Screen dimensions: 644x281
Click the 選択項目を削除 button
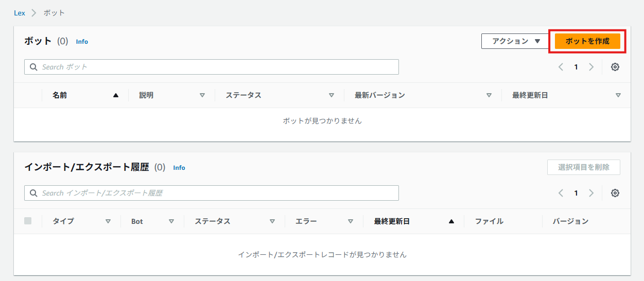pyautogui.click(x=584, y=167)
